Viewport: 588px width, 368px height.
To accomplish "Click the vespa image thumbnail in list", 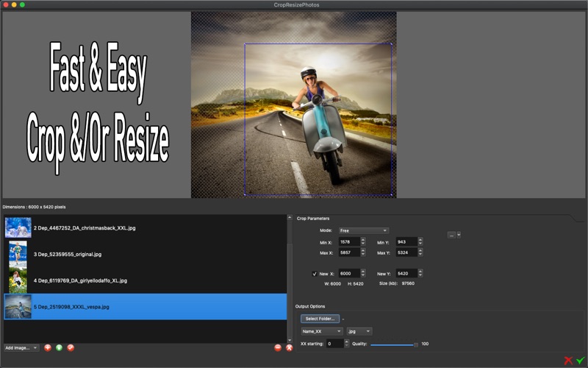I will (x=18, y=307).
